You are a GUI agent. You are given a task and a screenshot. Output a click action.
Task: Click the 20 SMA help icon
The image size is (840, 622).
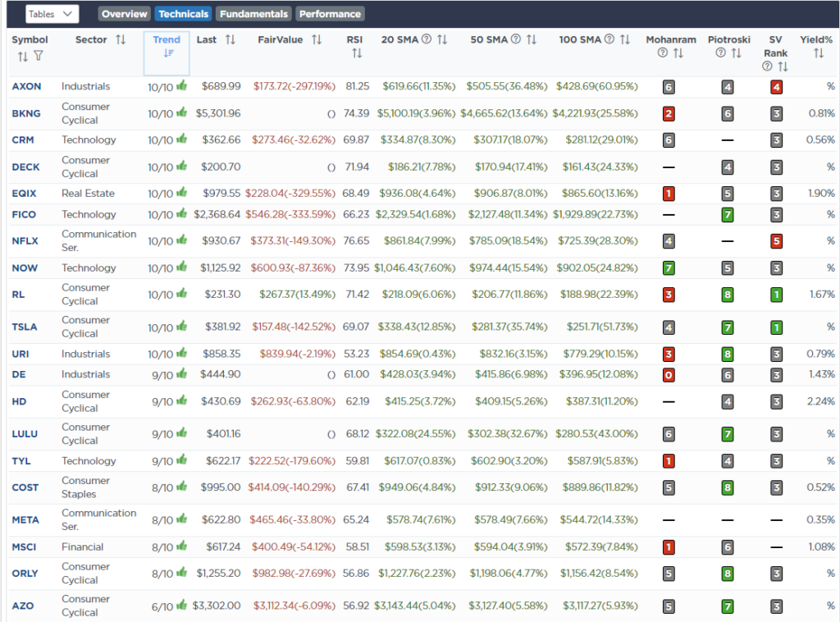pos(427,39)
